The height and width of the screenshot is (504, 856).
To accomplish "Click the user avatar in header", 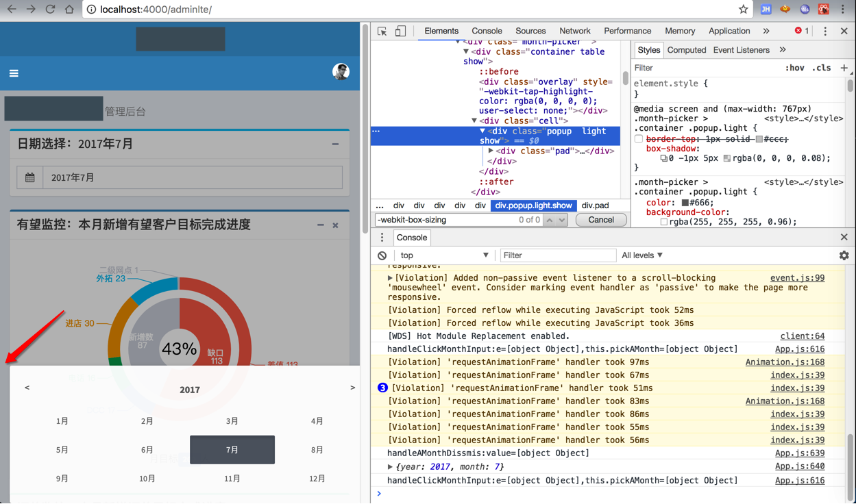I will point(341,72).
